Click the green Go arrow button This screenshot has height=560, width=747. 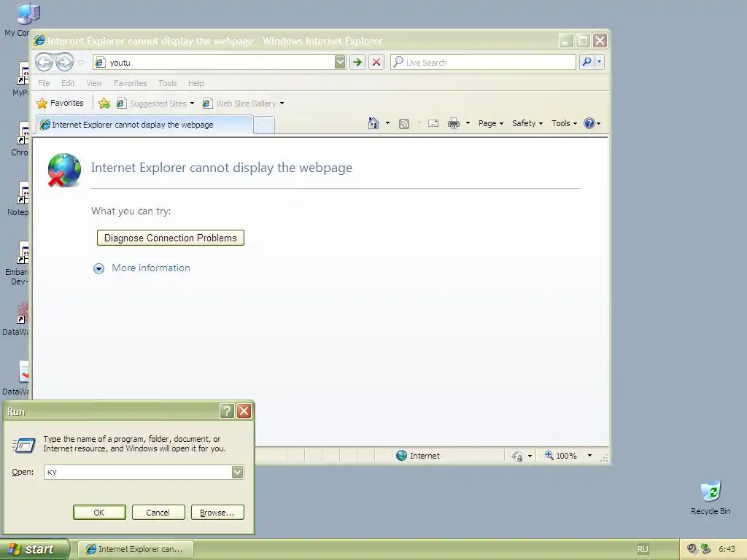(x=357, y=63)
